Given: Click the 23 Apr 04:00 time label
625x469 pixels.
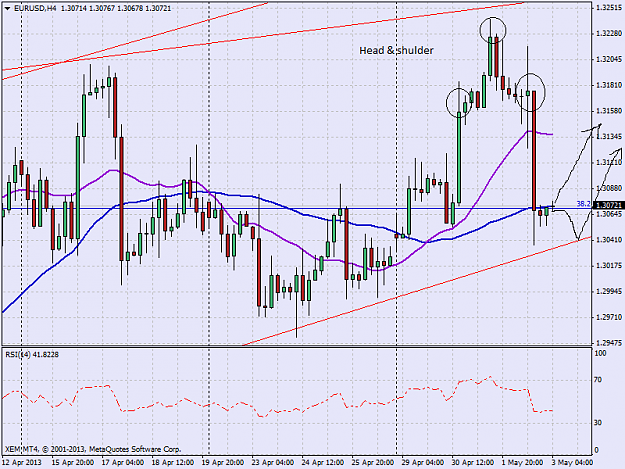Looking at the screenshot, I should click(273, 463).
